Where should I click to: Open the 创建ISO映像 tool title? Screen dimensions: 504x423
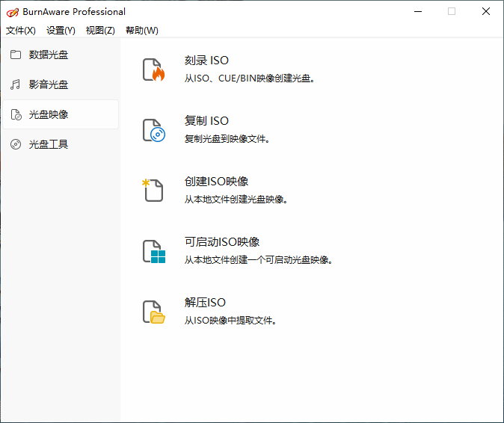pyautogui.click(x=216, y=182)
